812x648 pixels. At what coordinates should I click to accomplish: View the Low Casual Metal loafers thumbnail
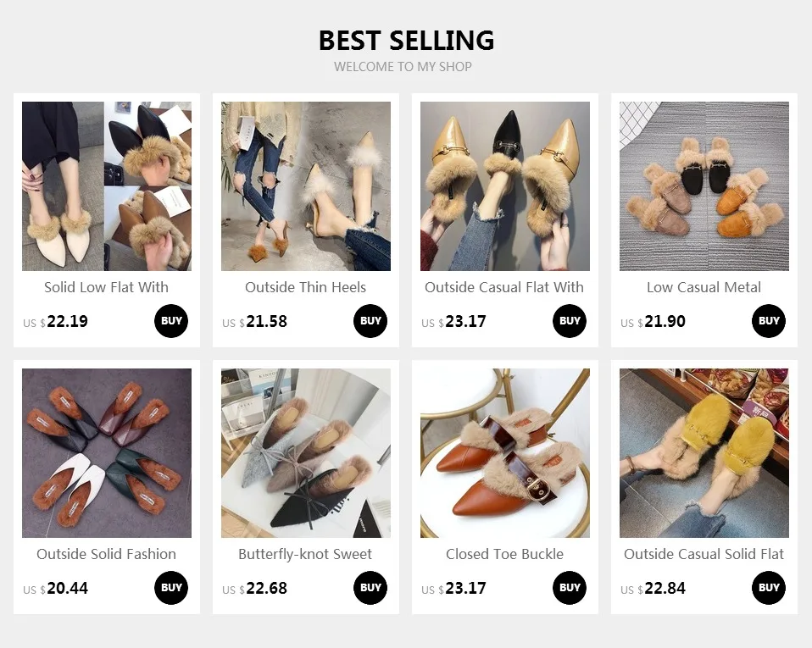click(x=704, y=186)
